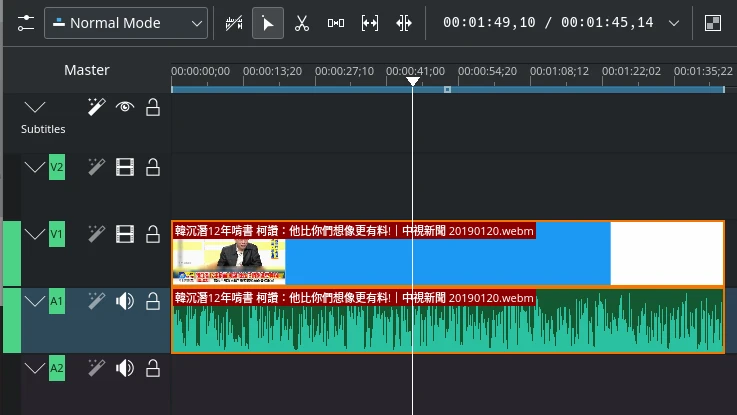737x415 pixels.
Task: Choose the Spacer tool in toolbar
Action: pyautogui.click(x=335, y=22)
